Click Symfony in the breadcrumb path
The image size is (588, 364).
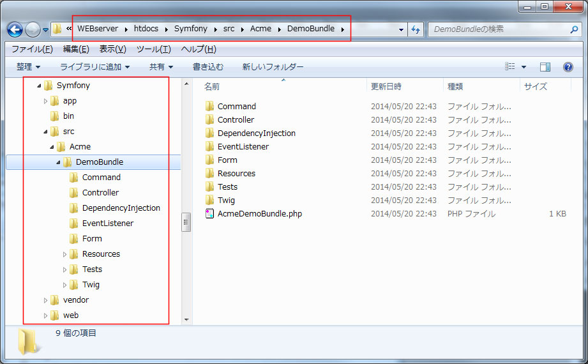click(x=190, y=29)
